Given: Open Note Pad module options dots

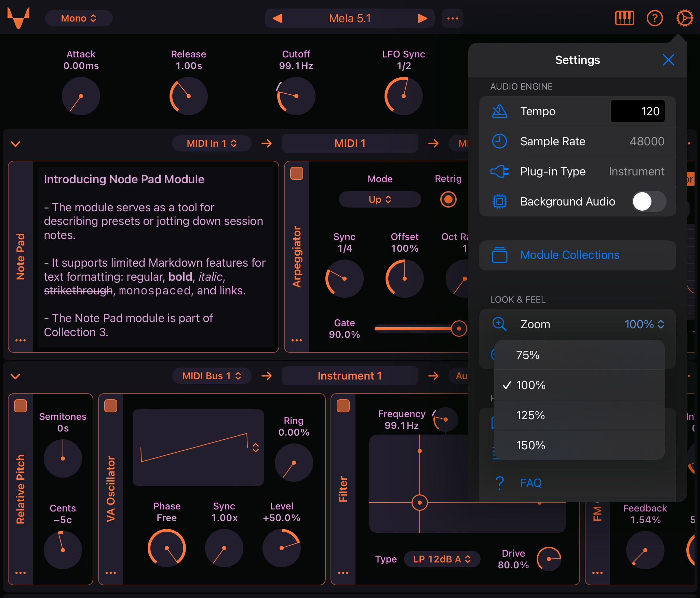Looking at the screenshot, I should pos(21,340).
